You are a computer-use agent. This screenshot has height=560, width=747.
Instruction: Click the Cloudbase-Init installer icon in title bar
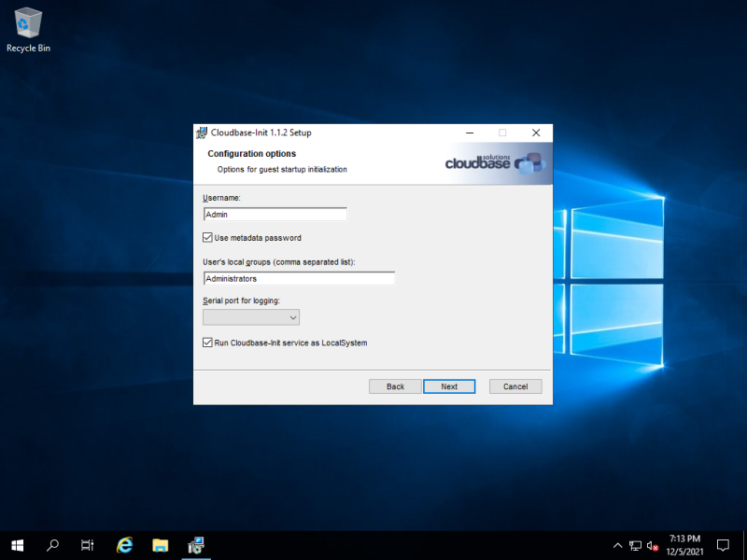202,133
